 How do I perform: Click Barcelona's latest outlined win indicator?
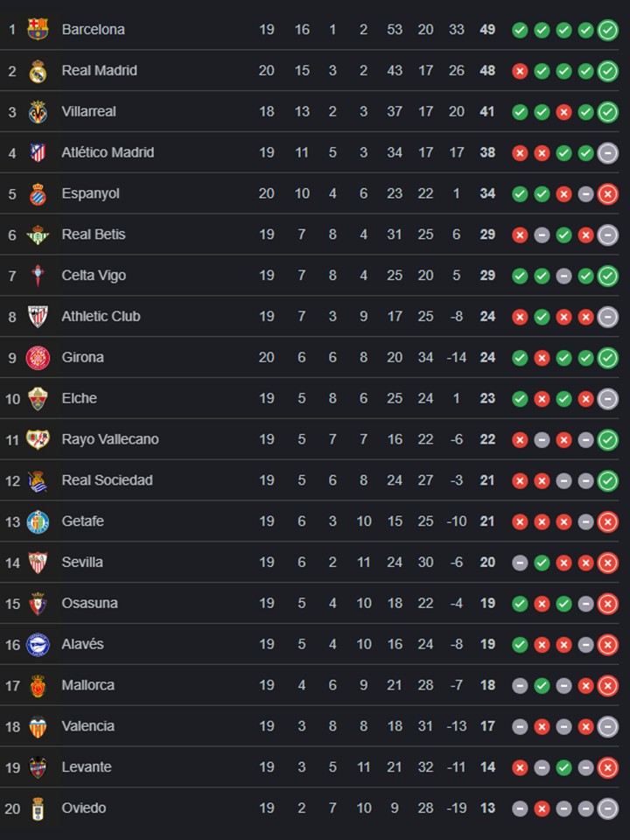click(x=607, y=30)
